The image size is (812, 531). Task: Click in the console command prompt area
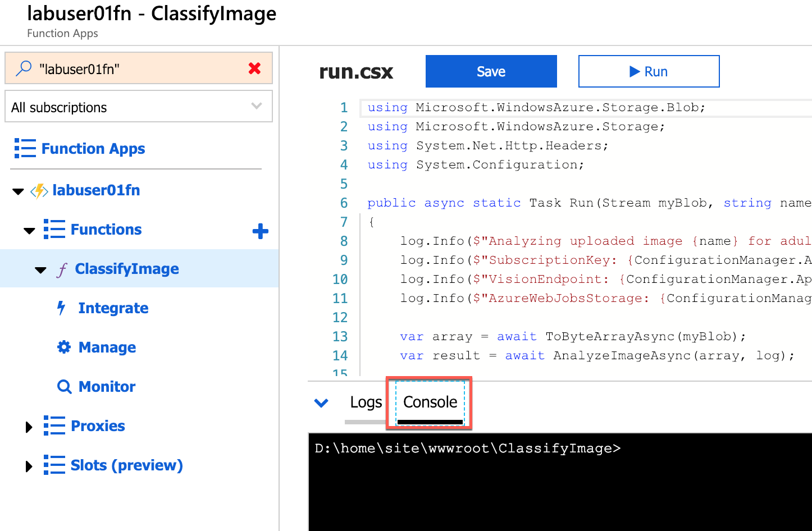tap(560, 482)
